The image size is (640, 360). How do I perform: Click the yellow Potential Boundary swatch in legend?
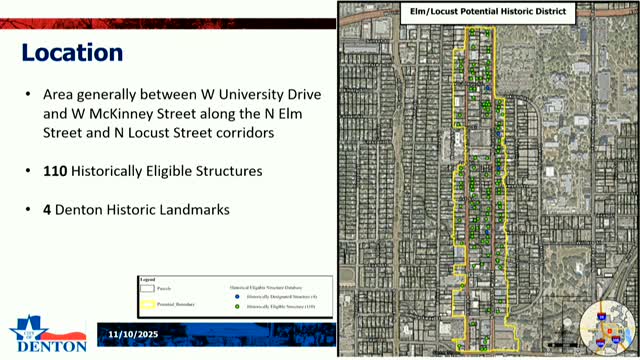coord(147,304)
